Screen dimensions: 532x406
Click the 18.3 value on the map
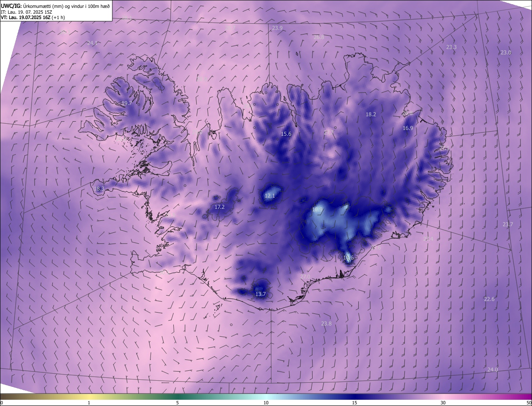99,189
